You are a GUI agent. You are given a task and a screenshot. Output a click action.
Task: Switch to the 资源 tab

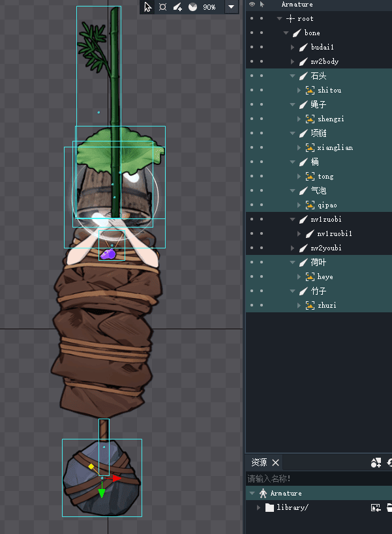pos(259,462)
